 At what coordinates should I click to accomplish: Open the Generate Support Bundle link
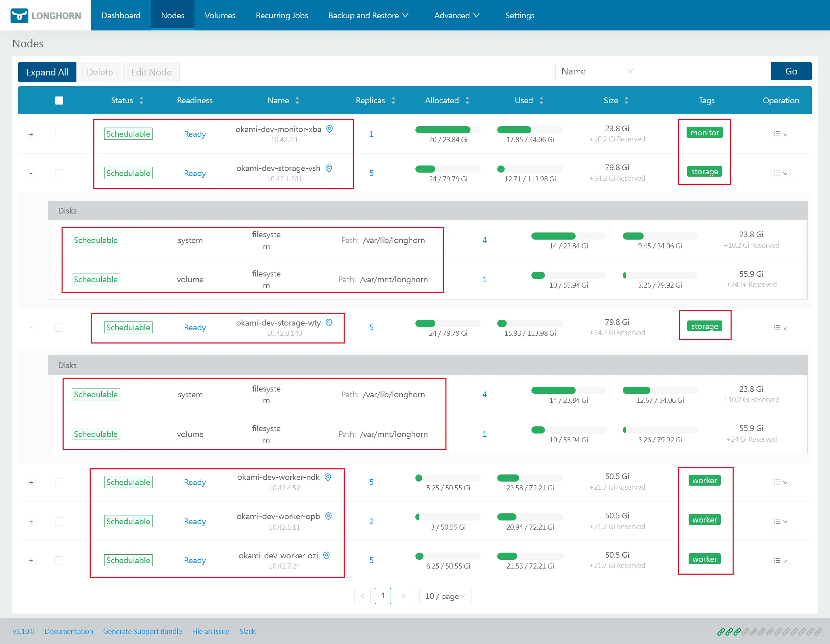point(142,631)
